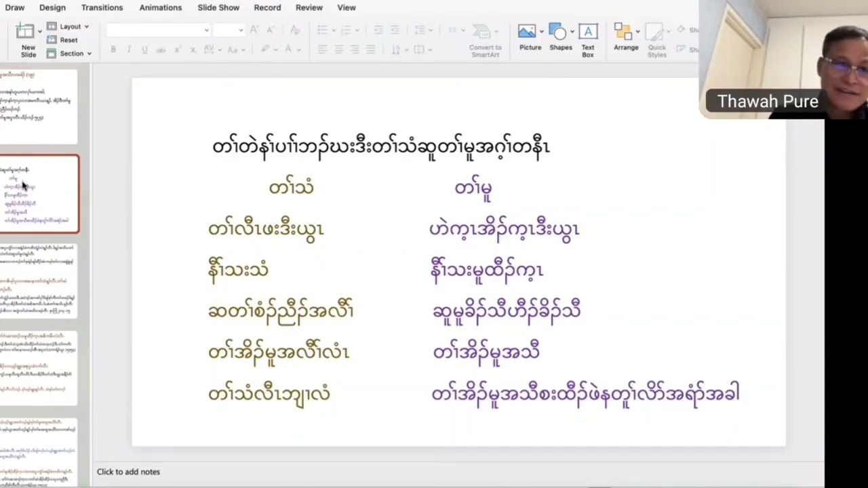868x488 pixels.
Task: Open Change Case (Aa) dropdown
Action: (235, 49)
